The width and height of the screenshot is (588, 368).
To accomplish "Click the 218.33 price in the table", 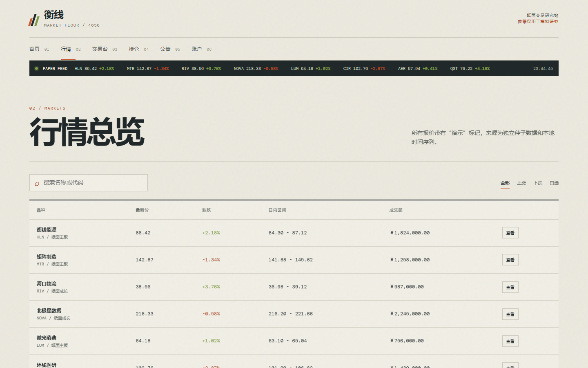I will 145,314.
